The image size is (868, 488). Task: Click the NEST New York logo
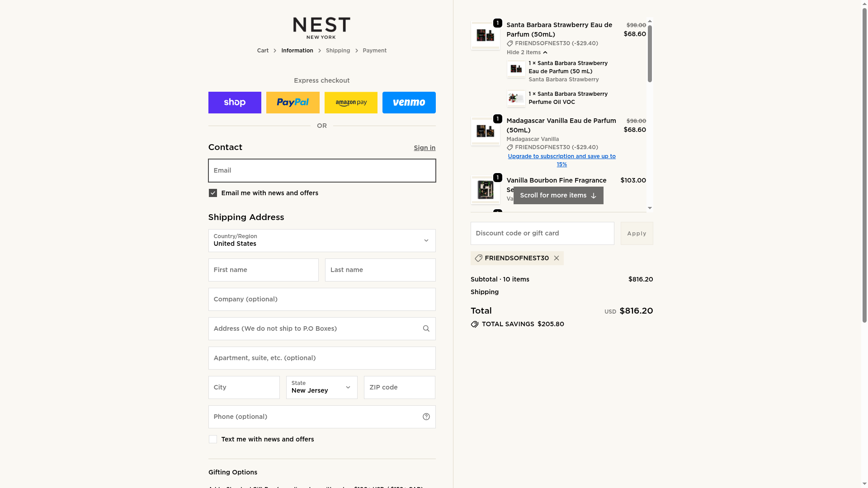(x=321, y=28)
